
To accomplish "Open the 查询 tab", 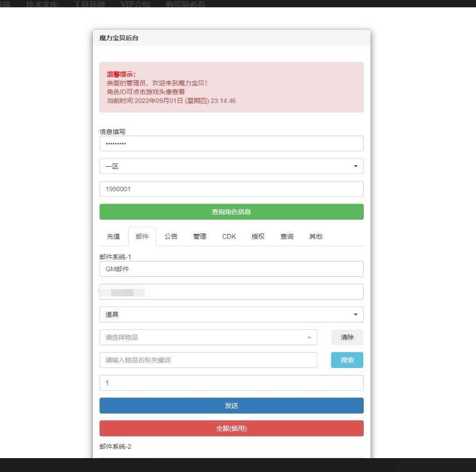I will 287,236.
